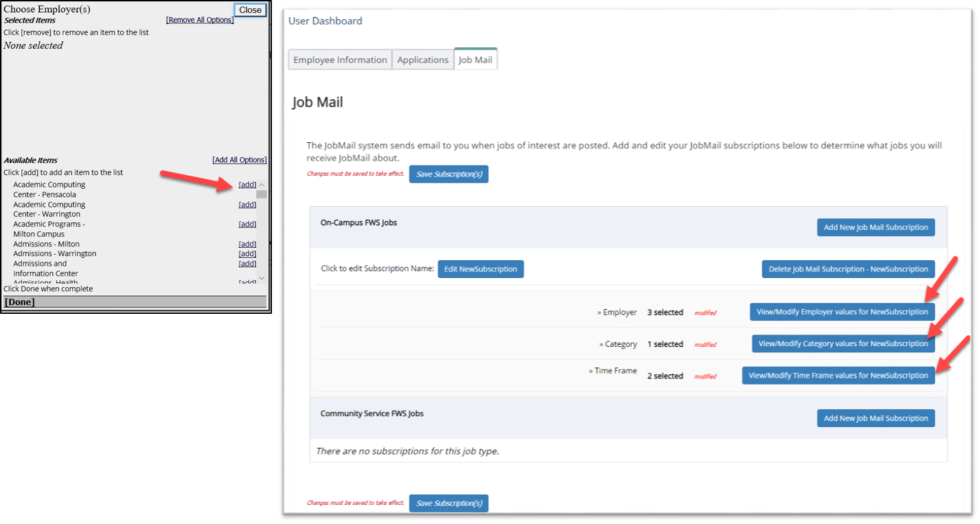Add New Job Mail Subscription for On-Campus FWS
The height and width of the screenshot is (524, 980).
(x=876, y=227)
